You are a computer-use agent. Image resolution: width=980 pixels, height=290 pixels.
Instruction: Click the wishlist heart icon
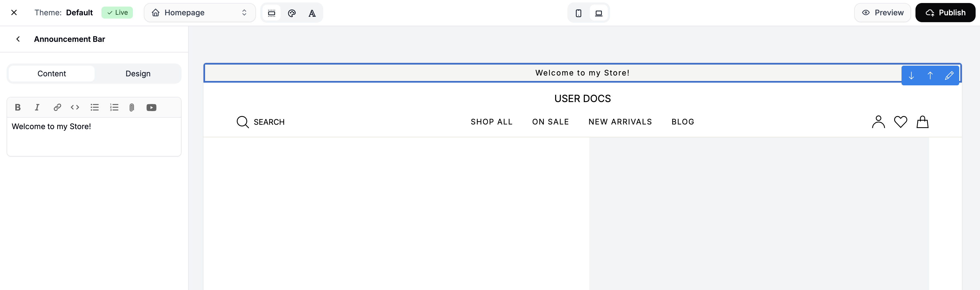point(900,122)
